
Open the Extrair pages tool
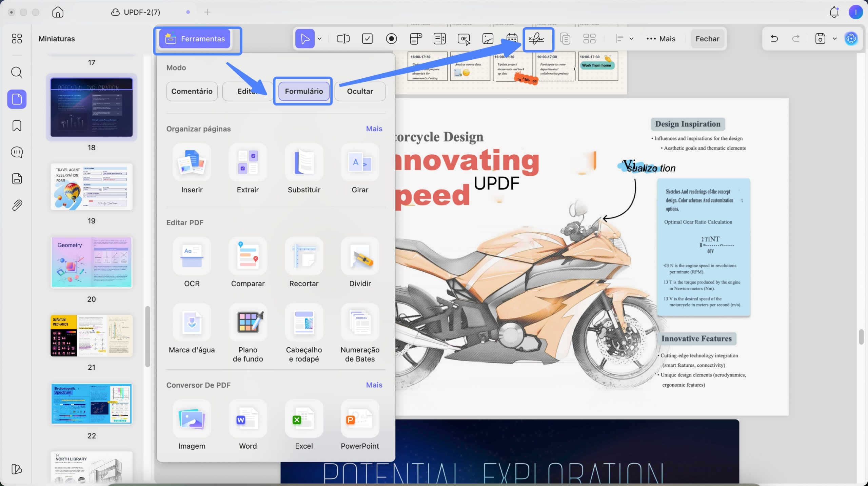coord(248,169)
